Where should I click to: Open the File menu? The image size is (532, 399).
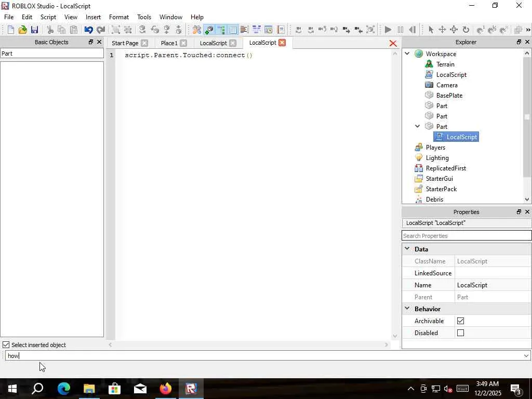[x=9, y=17]
